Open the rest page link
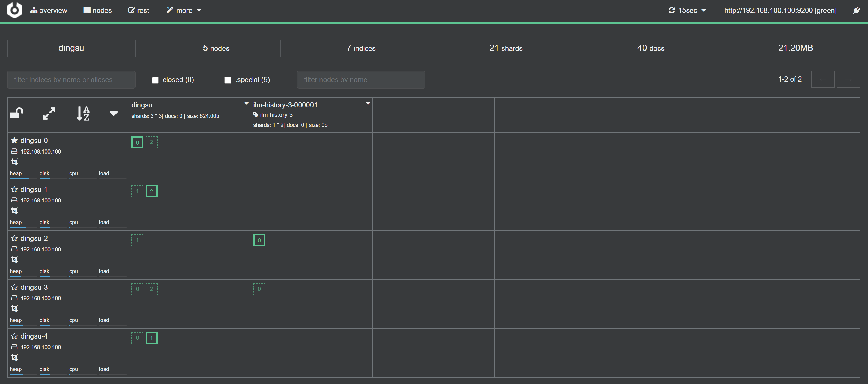 coord(139,10)
